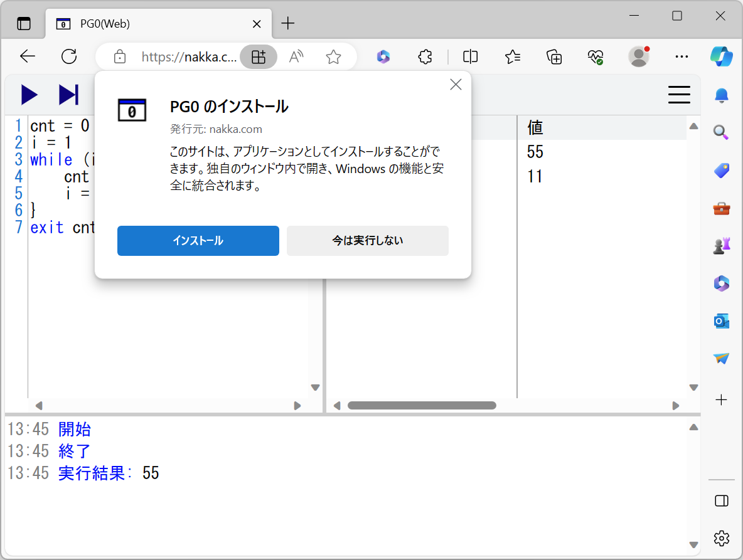743x560 pixels.
Task: Toggle the favorites star in the address bar
Action: [333, 56]
